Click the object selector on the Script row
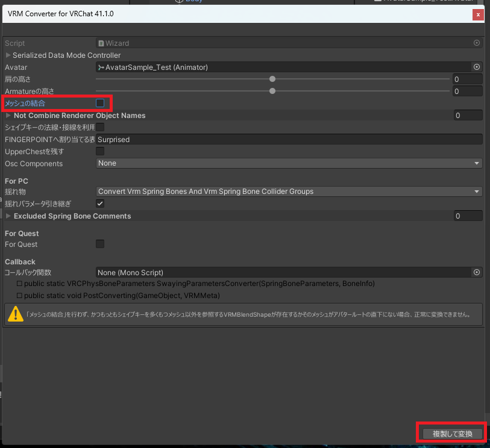The image size is (490, 448). pyautogui.click(x=476, y=43)
